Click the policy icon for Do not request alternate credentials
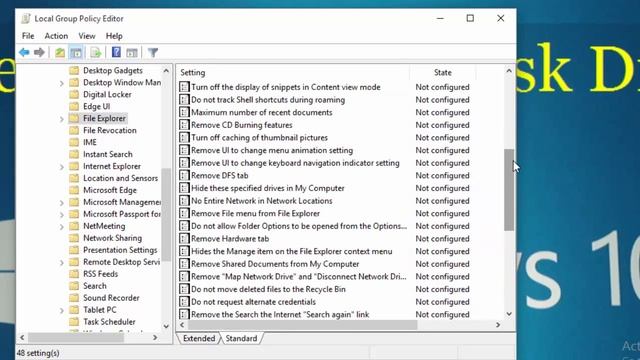This screenshot has width=640, height=360. pos(184,302)
